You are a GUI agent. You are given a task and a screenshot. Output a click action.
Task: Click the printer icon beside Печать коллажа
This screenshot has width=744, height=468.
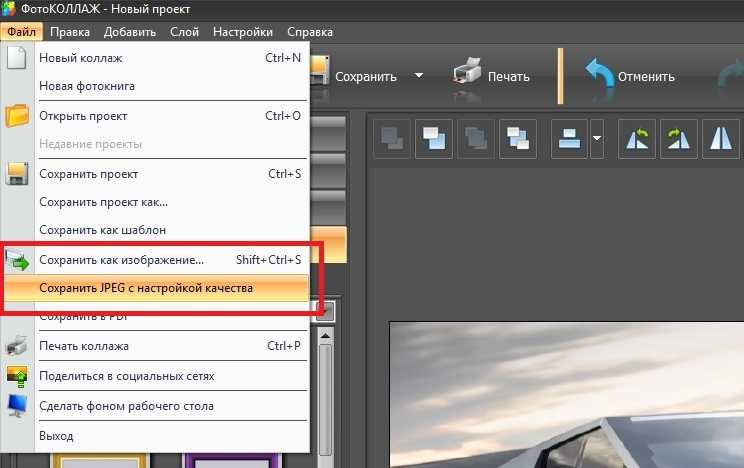[17, 346]
